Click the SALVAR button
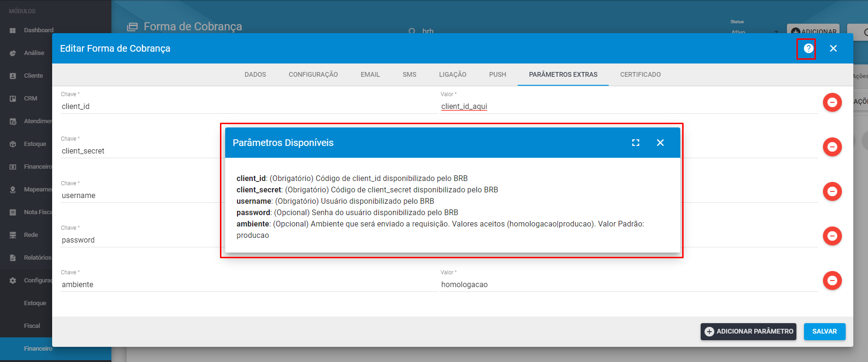This screenshot has height=362, width=868. 825,332
